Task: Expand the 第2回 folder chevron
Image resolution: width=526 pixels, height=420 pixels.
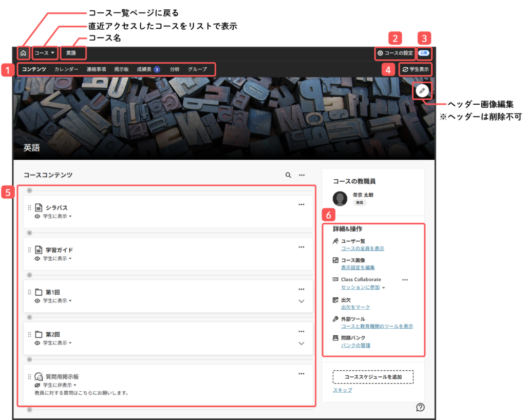Action: coord(302,343)
